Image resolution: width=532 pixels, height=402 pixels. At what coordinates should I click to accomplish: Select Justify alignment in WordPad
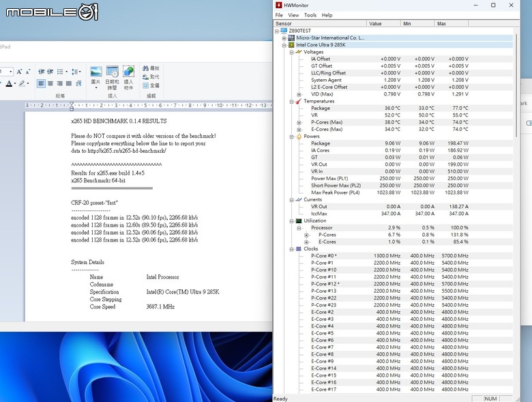pyautogui.click(x=69, y=83)
